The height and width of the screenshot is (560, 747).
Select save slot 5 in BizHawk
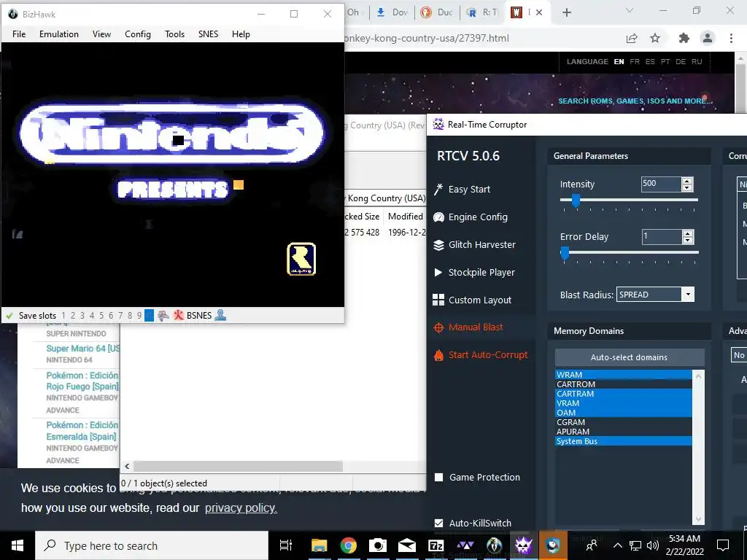(101, 315)
